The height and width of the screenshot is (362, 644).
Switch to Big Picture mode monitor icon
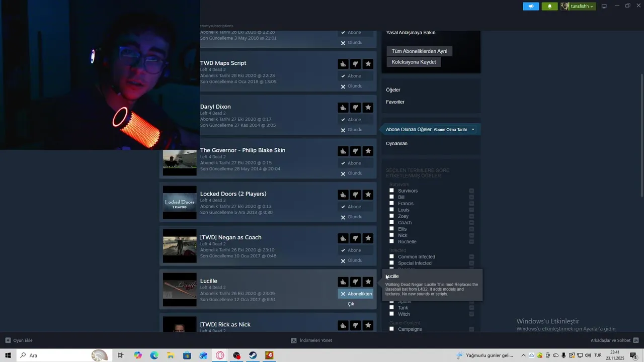coord(604,6)
